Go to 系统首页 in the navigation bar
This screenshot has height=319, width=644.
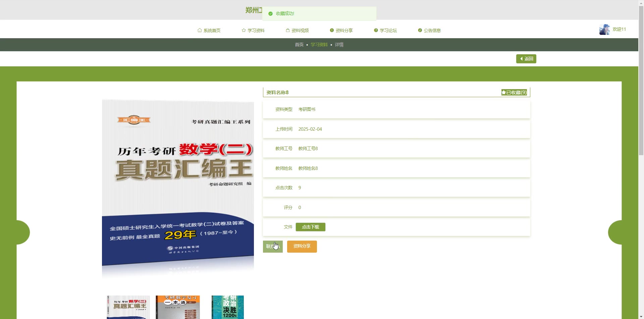click(x=209, y=30)
